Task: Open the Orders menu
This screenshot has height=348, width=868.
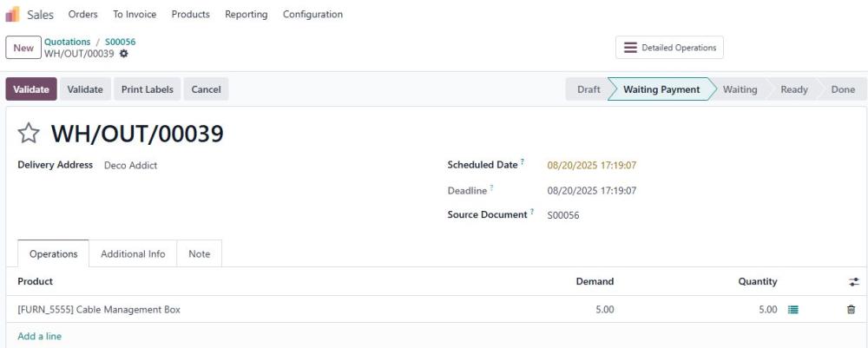Action: (83, 15)
